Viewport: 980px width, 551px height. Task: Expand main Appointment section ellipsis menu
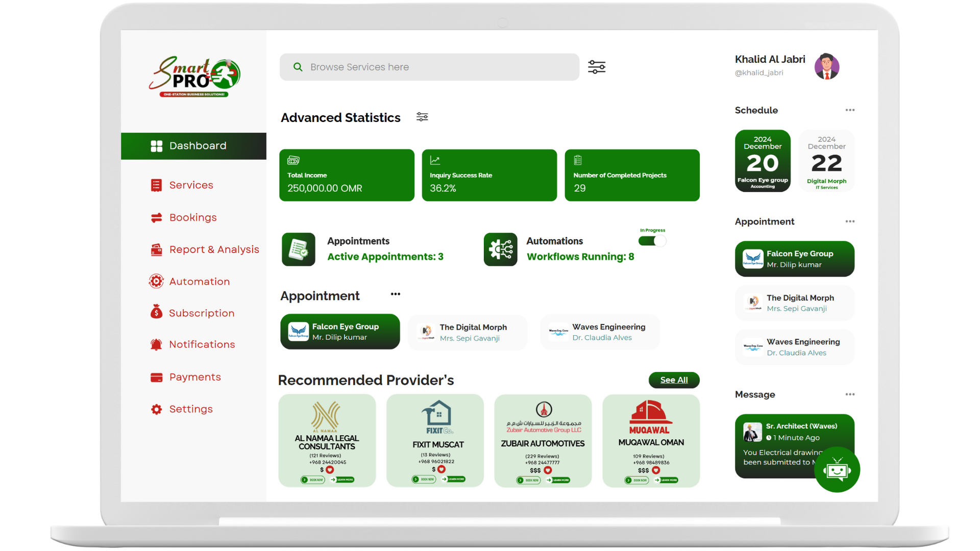(x=396, y=294)
